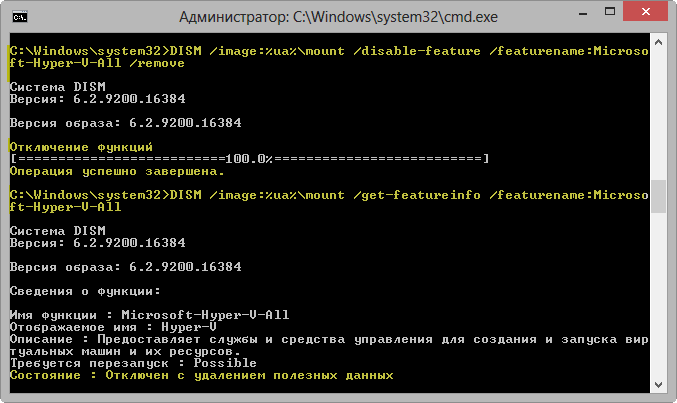Click the vertical scrollbar thumb

[x=658, y=197]
